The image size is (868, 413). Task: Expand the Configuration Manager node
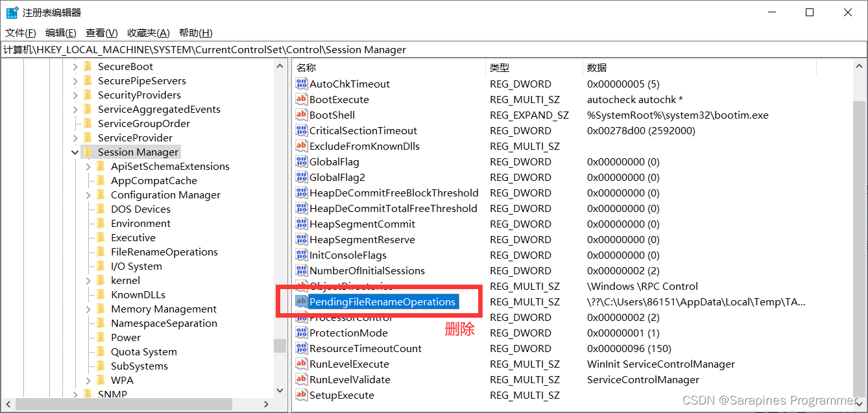[88, 195]
